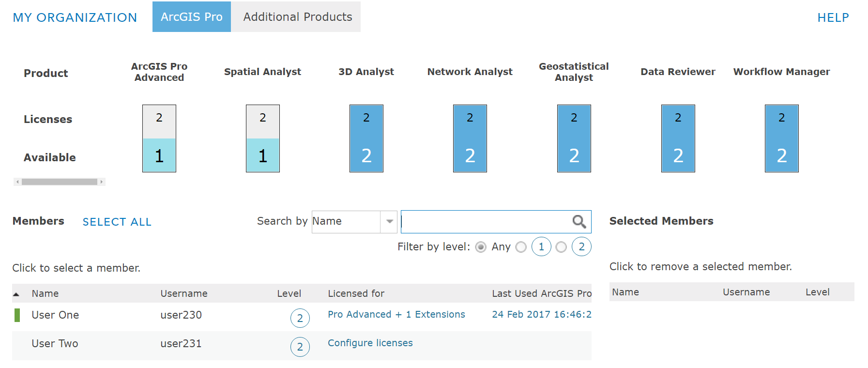868x368 pixels.
Task: Open the Help link
Action: tap(833, 17)
